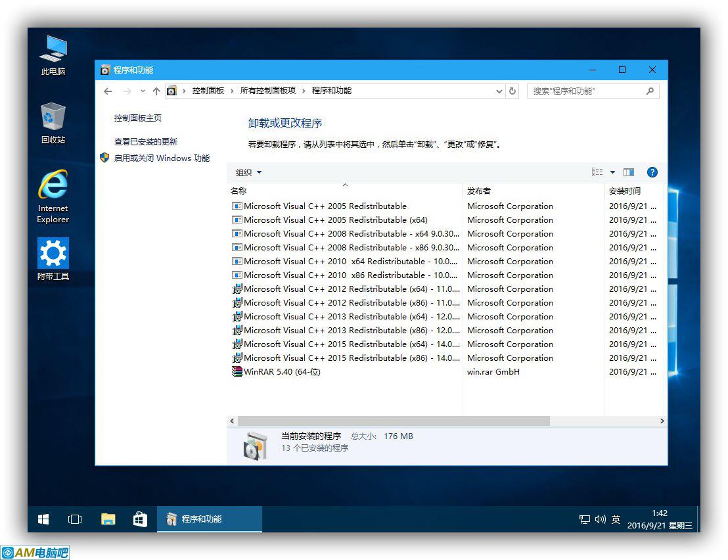Image resolution: width=728 pixels, height=560 pixels.
Task: Show desktop via taskbar far-right strip
Action: click(x=698, y=519)
